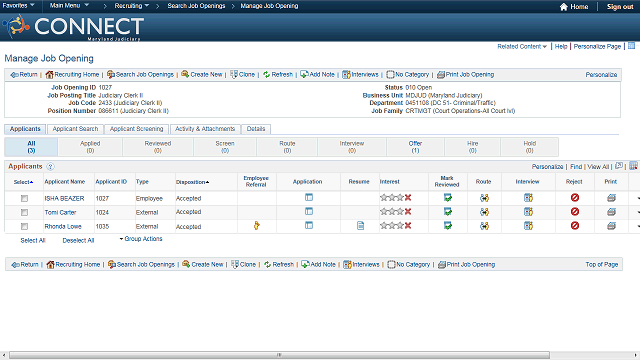Open the Details tab
Screen dimensions: 640x360
click(256, 129)
